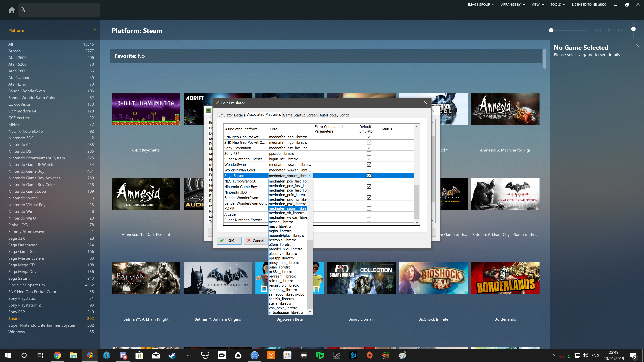This screenshot has height=362, width=644.
Task: Click the previous track music control
Action: (598, 30)
